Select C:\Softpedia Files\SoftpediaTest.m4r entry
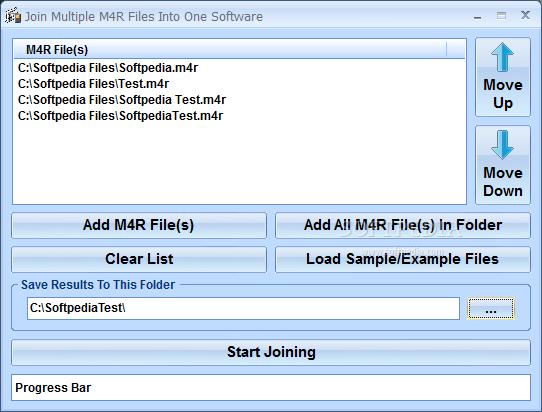 tap(120, 116)
